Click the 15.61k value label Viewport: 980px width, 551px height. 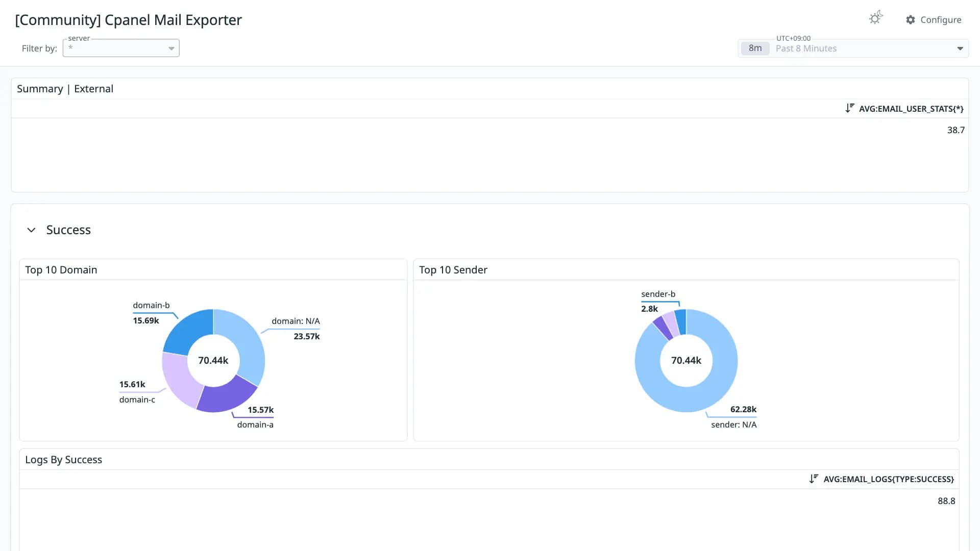pyautogui.click(x=132, y=384)
